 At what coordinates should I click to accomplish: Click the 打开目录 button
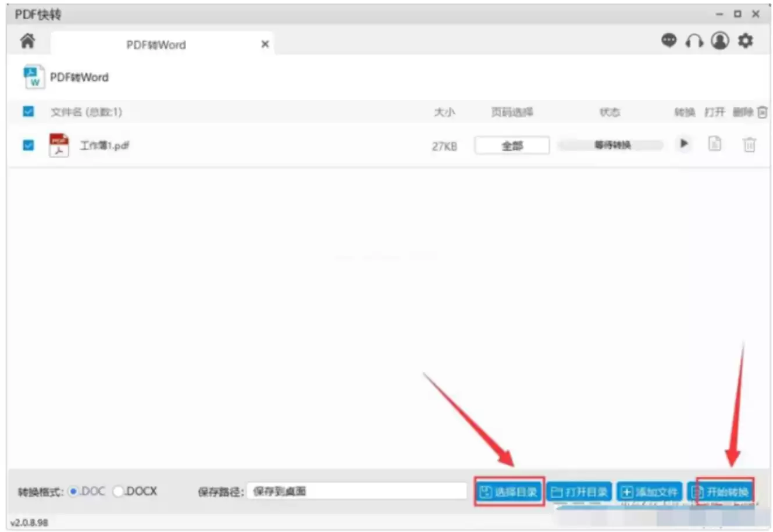[x=579, y=492]
